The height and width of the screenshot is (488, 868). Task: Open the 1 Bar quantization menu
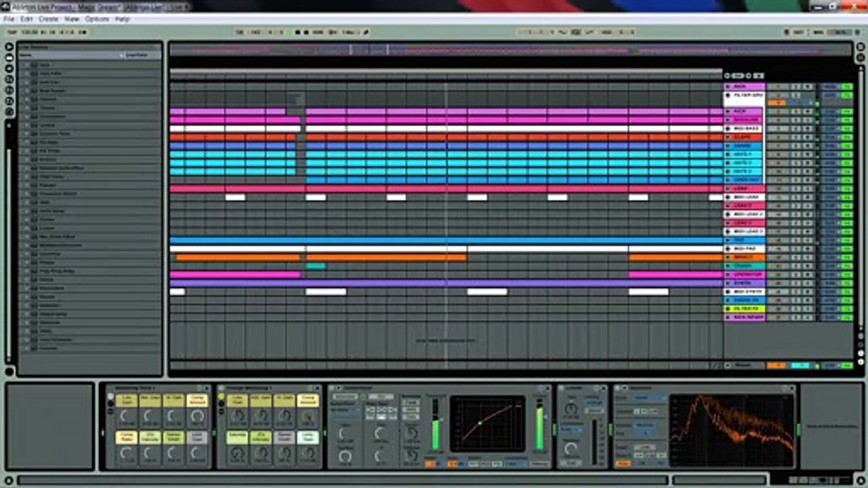(x=351, y=32)
